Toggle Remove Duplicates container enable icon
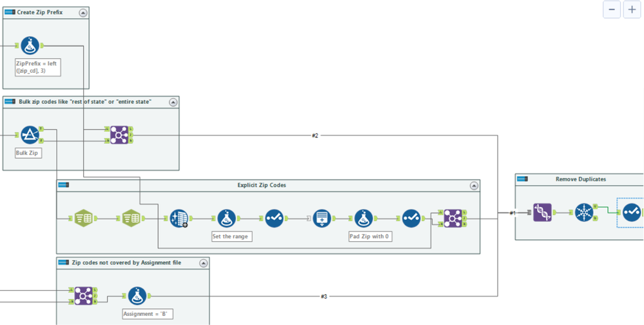 pos(522,179)
